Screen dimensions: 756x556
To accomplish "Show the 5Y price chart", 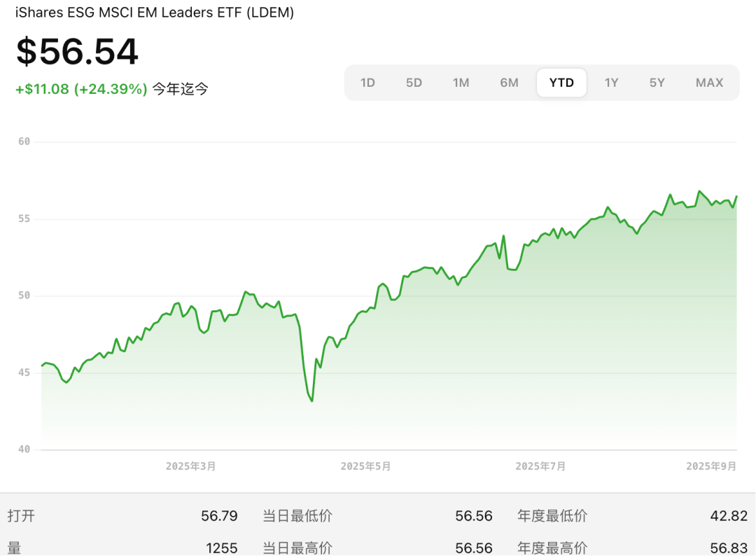I will [657, 83].
